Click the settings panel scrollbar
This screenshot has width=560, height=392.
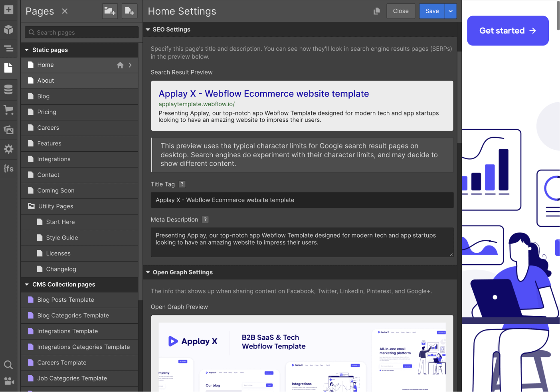click(x=459, y=97)
